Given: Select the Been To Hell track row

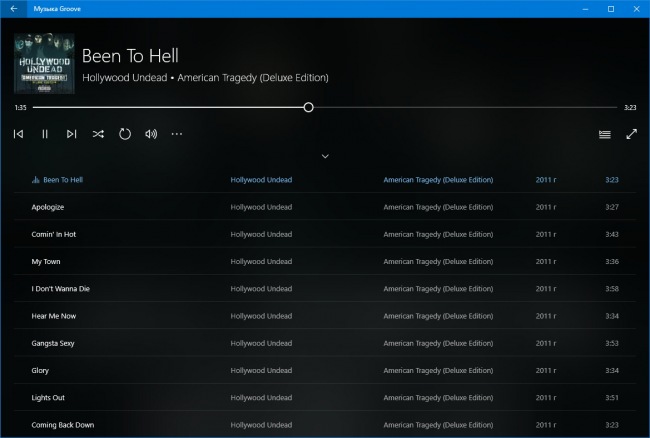Looking at the screenshot, I should pos(325,179).
